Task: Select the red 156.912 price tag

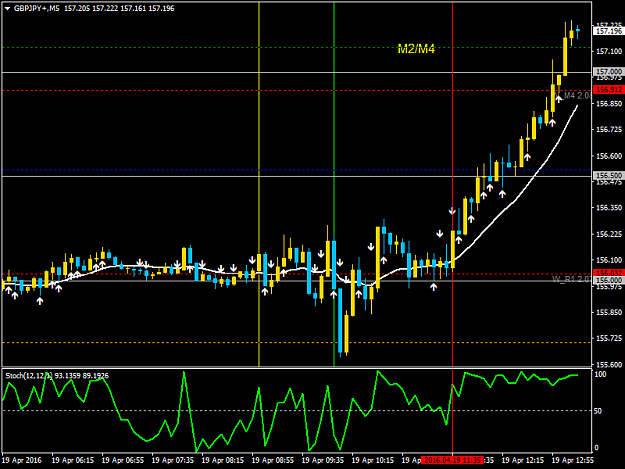Action: (609, 90)
